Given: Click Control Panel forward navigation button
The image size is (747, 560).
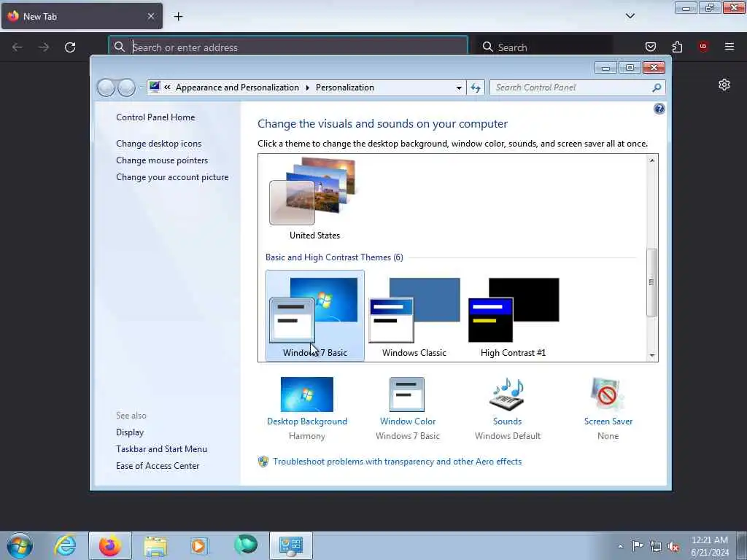Looking at the screenshot, I should tap(126, 87).
